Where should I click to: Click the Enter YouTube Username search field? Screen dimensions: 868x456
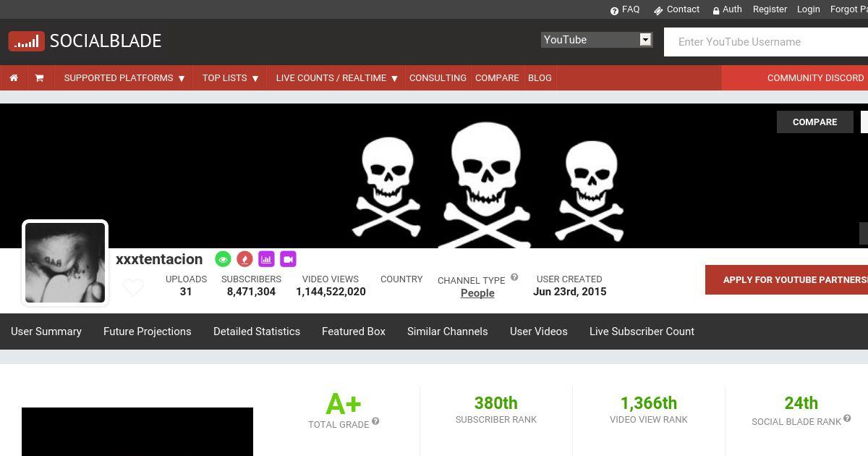[767, 42]
